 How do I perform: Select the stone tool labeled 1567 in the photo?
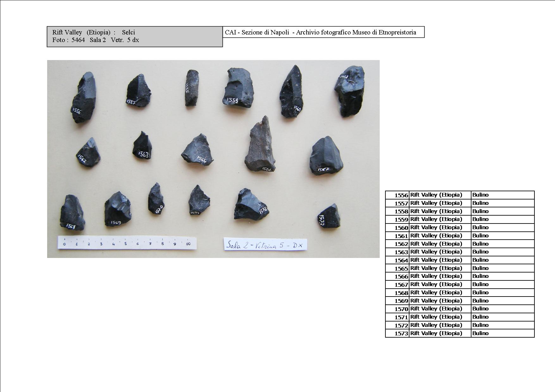[327, 156]
